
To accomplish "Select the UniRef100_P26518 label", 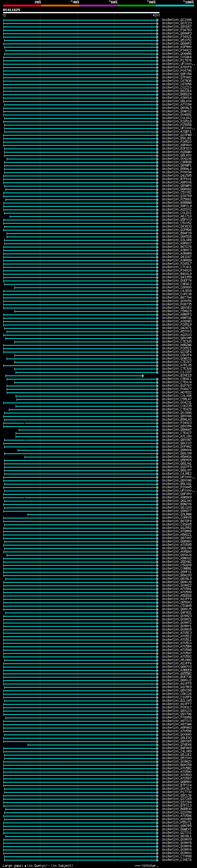I will click(177, 121).
